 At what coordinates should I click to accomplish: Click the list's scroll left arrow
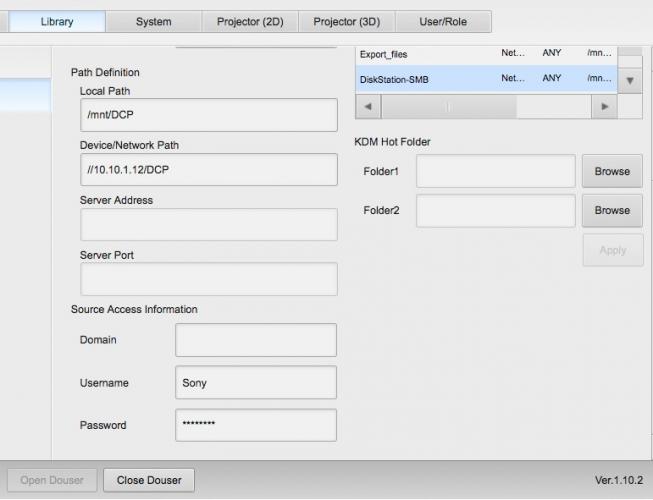[x=368, y=106]
